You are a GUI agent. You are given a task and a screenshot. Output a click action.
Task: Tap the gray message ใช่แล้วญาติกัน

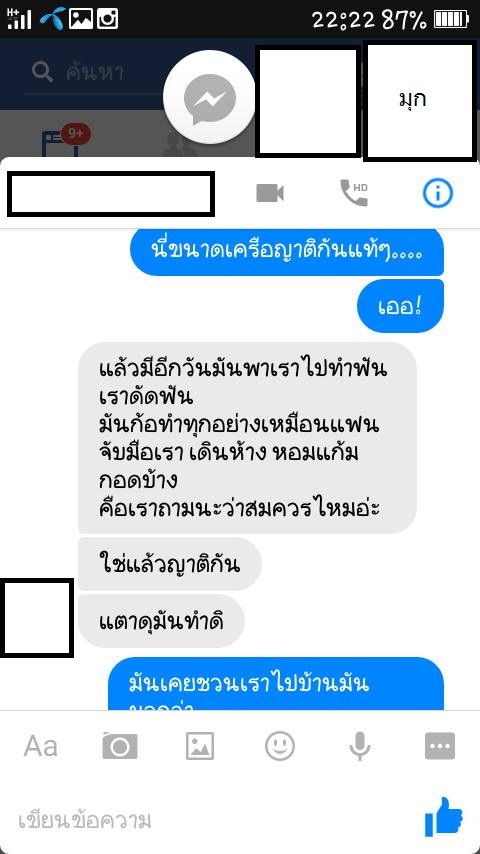click(x=170, y=564)
